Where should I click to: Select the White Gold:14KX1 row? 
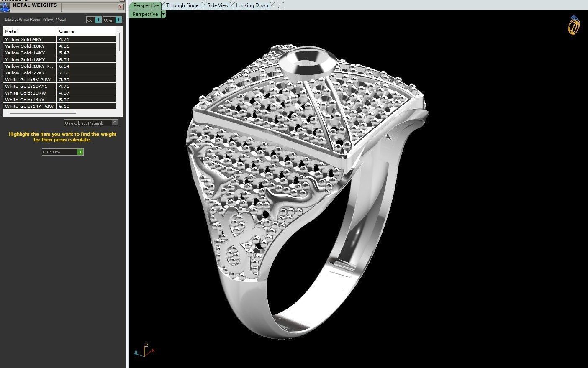59,100
